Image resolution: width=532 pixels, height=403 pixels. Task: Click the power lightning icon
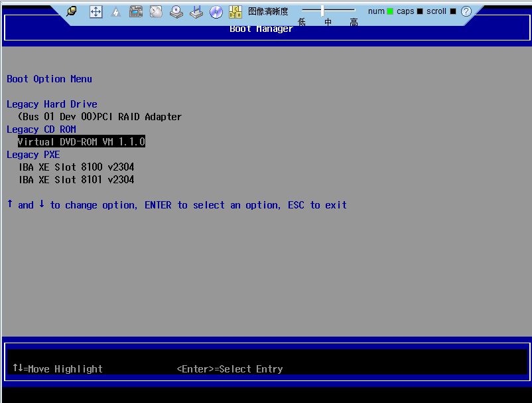(x=116, y=12)
